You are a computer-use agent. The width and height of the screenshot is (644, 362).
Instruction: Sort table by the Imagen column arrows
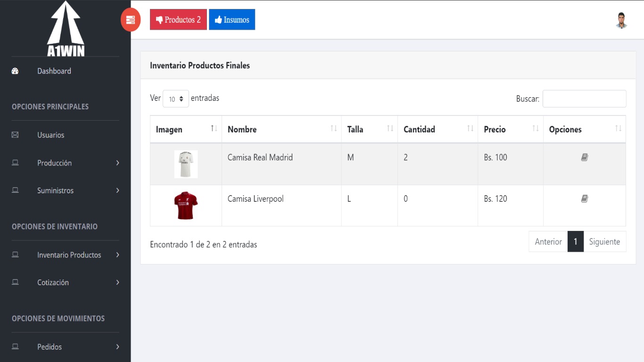tap(214, 129)
